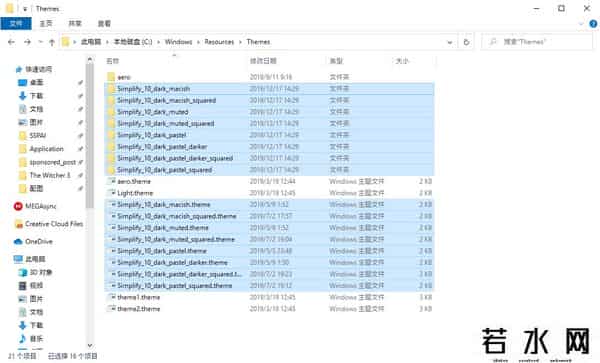This screenshot has height=363, width=600.
Task: Select Simplify_10_dark_macish.theme file
Action: 269,205
